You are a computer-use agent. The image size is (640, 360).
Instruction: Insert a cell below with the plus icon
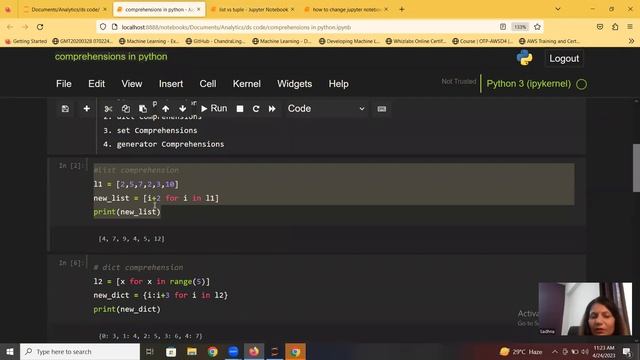tap(87, 109)
